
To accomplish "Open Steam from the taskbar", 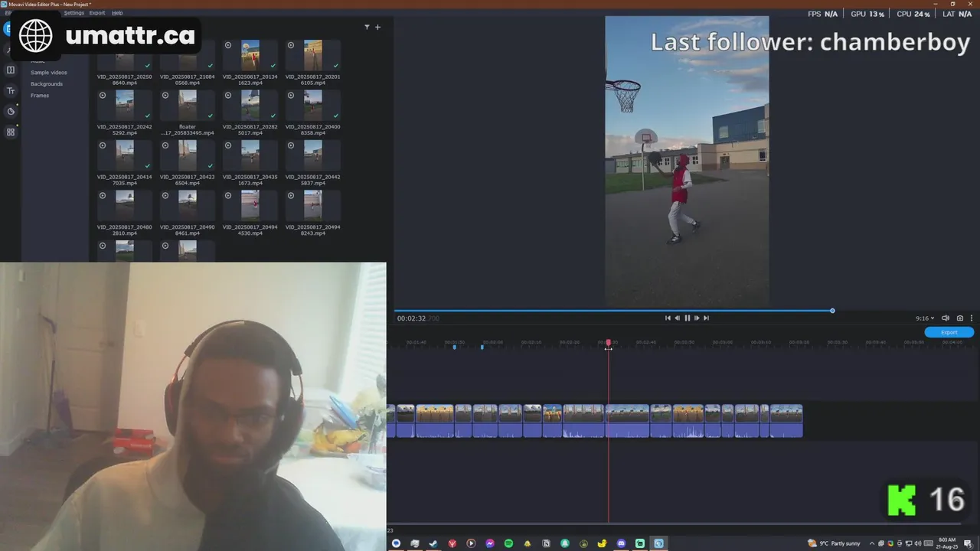I will pos(433,543).
